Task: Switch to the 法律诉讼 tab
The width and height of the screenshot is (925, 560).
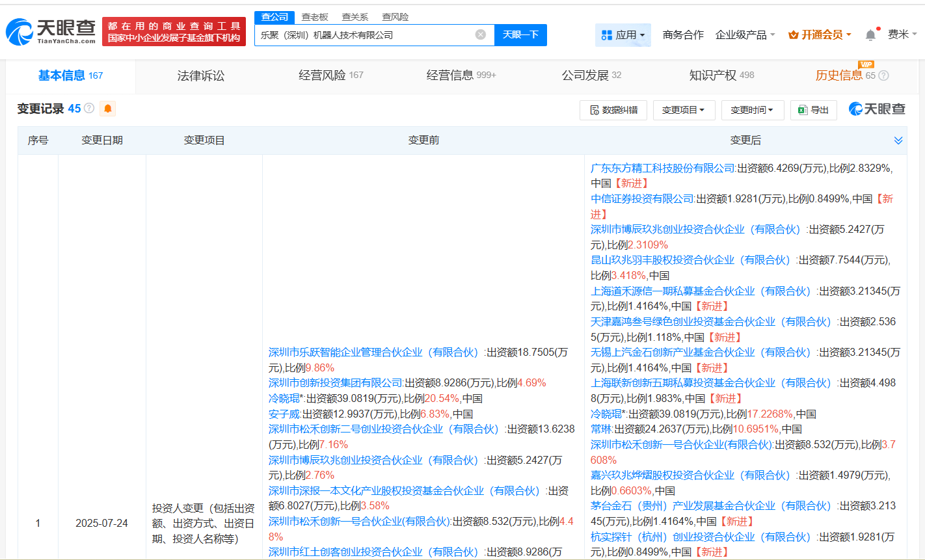Action: tap(200, 75)
